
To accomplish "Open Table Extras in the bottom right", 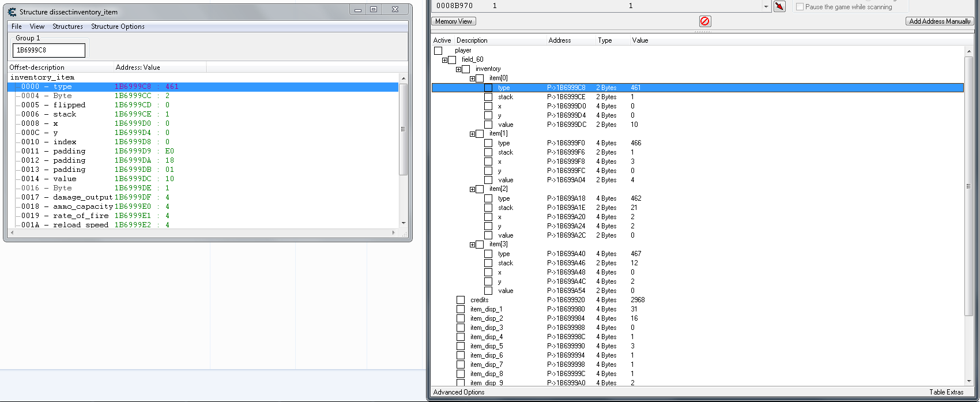I will pos(946,392).
